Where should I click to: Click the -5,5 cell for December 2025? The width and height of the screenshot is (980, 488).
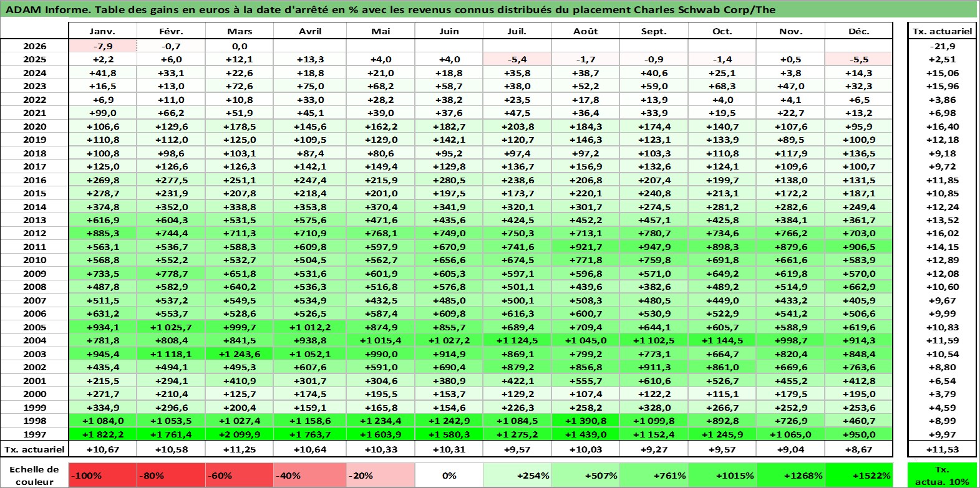coord(859,59)
